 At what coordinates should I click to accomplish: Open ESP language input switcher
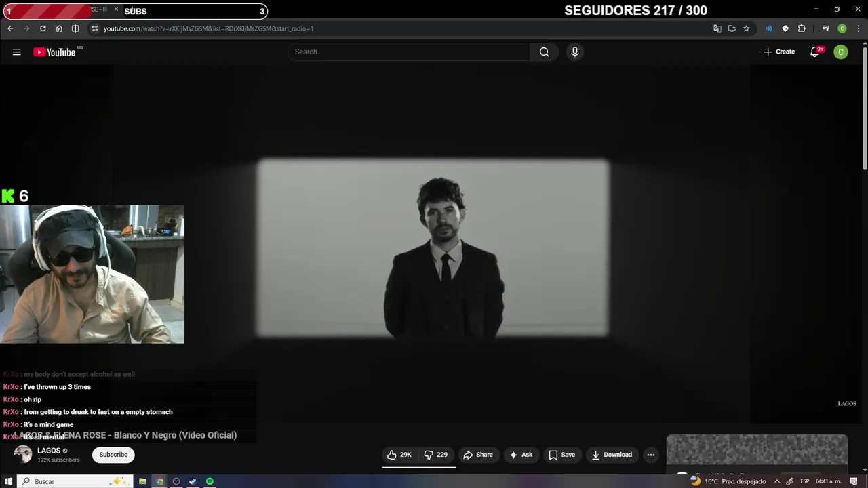click(805, 481)
